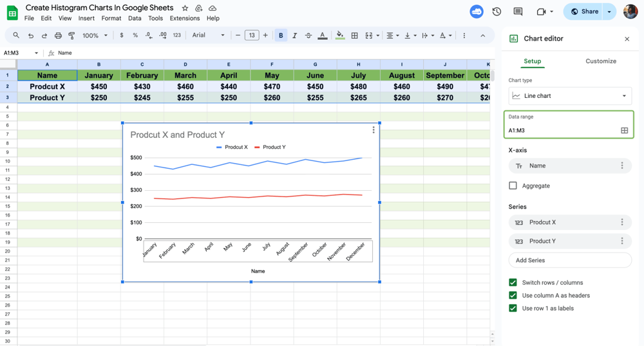Screen dimensions: 644x346
Task: Switch to the Customize tab
Action: pos(600,61)
